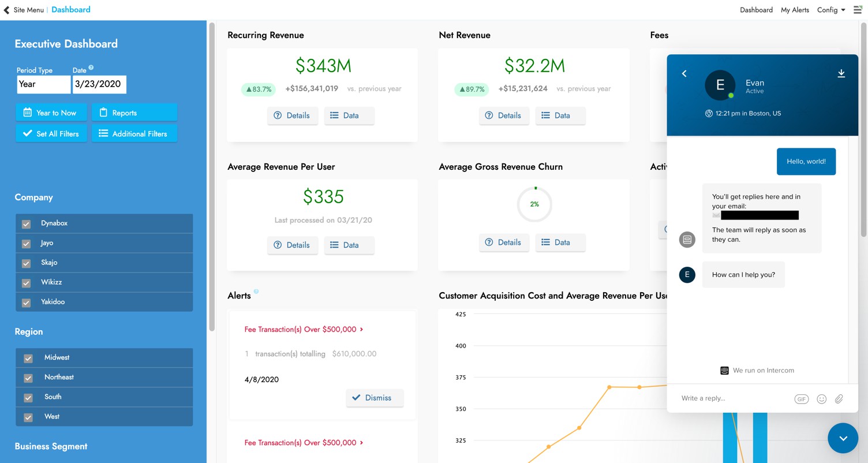Click the info icon next to Alerts
This screenshot has height=463, width=868.
[x=256, y=292]
